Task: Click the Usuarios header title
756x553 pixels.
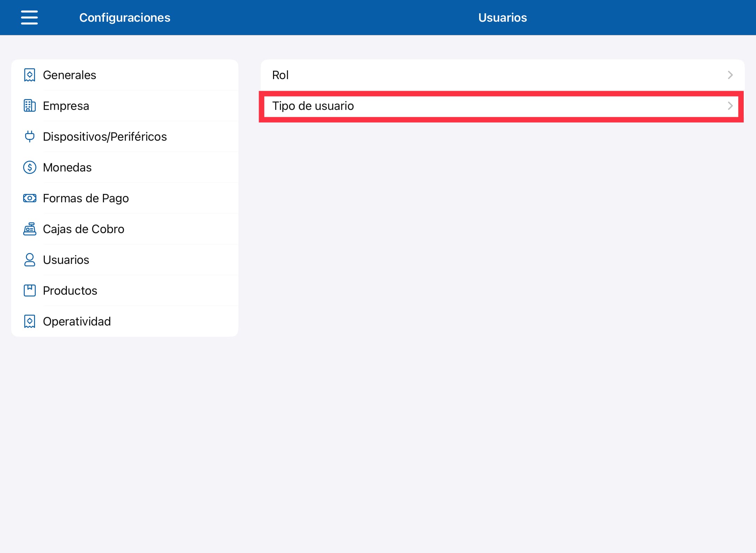Action: 503,17
